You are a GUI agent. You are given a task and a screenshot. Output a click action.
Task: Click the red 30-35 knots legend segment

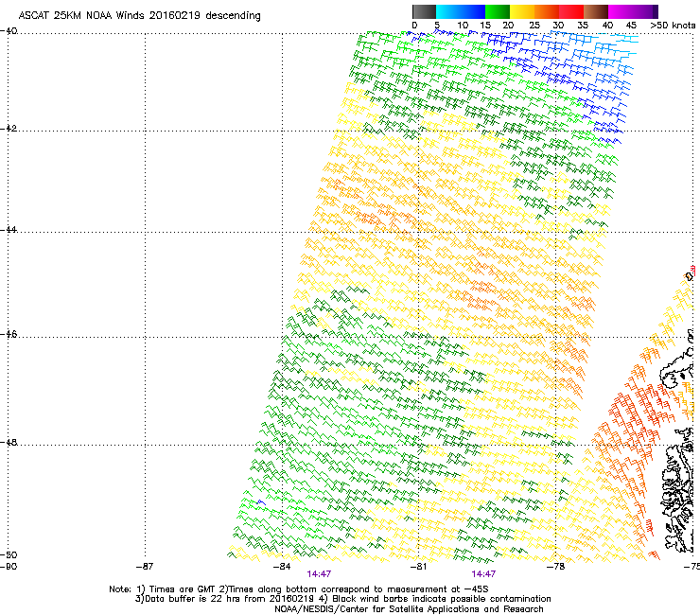point(571,11)
